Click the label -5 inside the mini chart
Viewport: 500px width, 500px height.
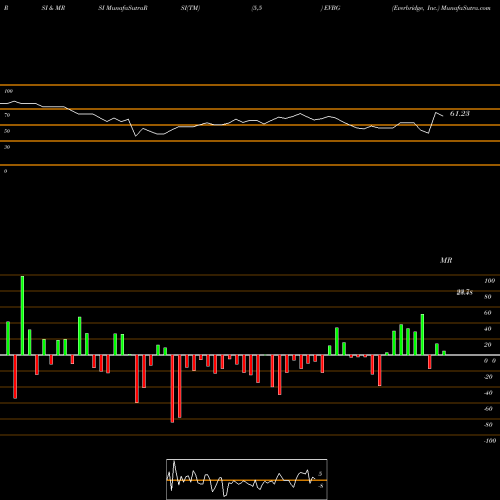[x=320, y=486]
